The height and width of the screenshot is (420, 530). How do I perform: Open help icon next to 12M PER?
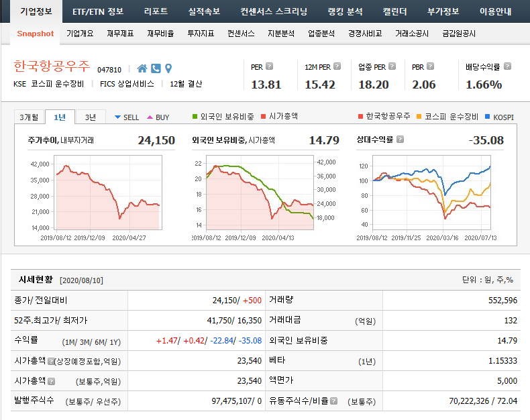click(337, 66)
